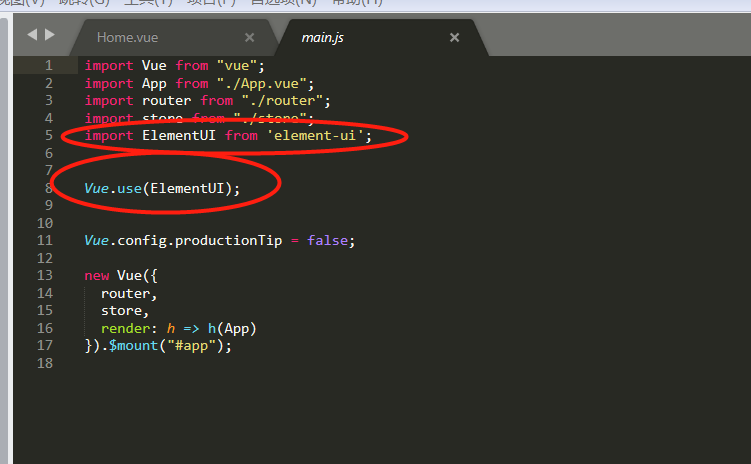Viewport: 751px width, 464px height.
Task: Click the 'router,' property line
Action: pos(129,293)
